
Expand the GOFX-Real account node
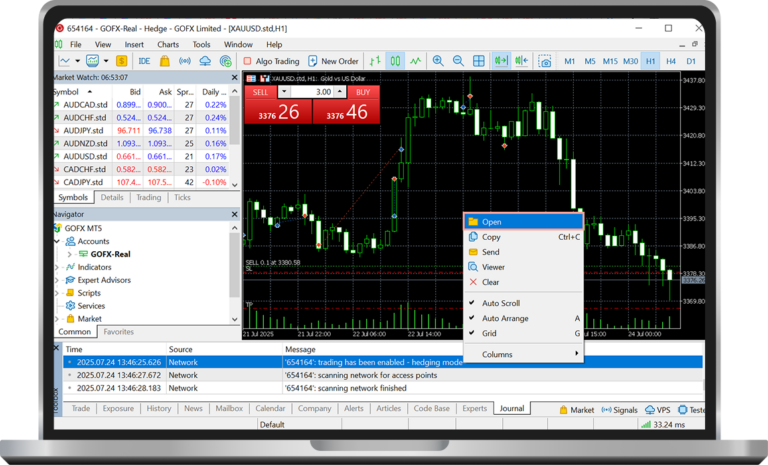pyautogui.click(x=70, y=254)
